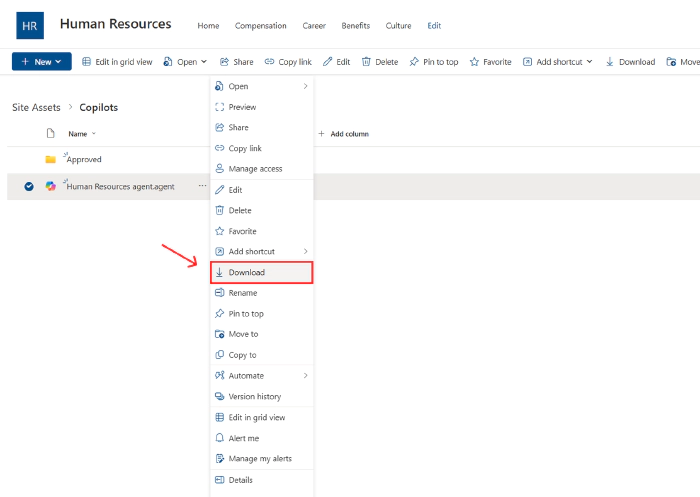Switch to the Benefits tab
The width and height of the screenshot is (700, 497).
click(355, 26)
